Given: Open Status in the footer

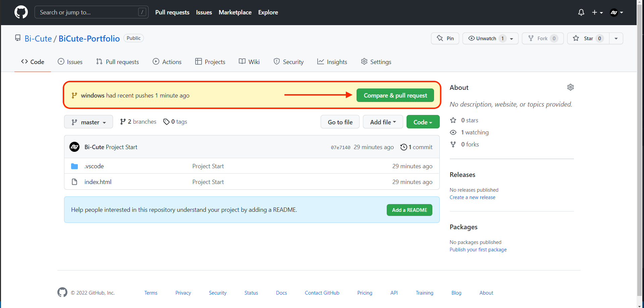Looking at the screenshot, I should (x=251, y=293).
